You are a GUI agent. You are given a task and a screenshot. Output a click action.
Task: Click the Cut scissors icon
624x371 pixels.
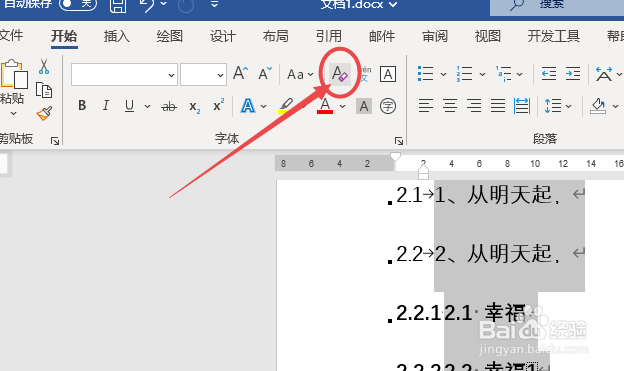tap(44, 66)
